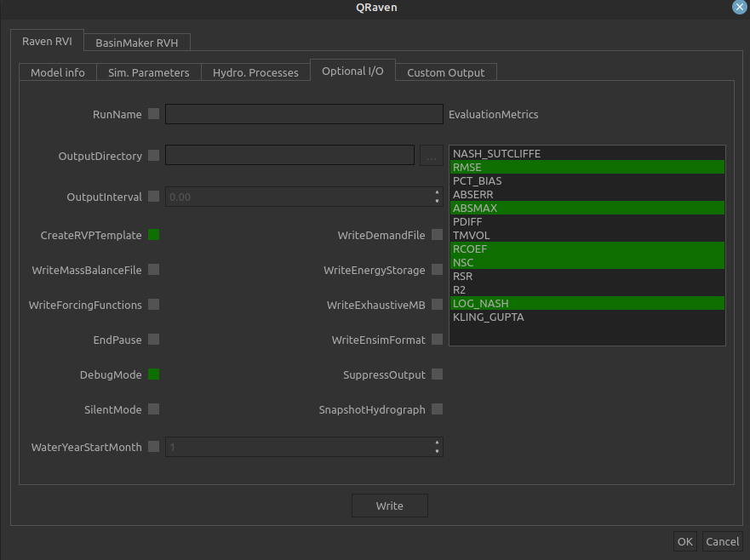Enable the WaterYearStartMonth checkbox
The width and height of the screenshot is (750, 560).
coord(153,447)
